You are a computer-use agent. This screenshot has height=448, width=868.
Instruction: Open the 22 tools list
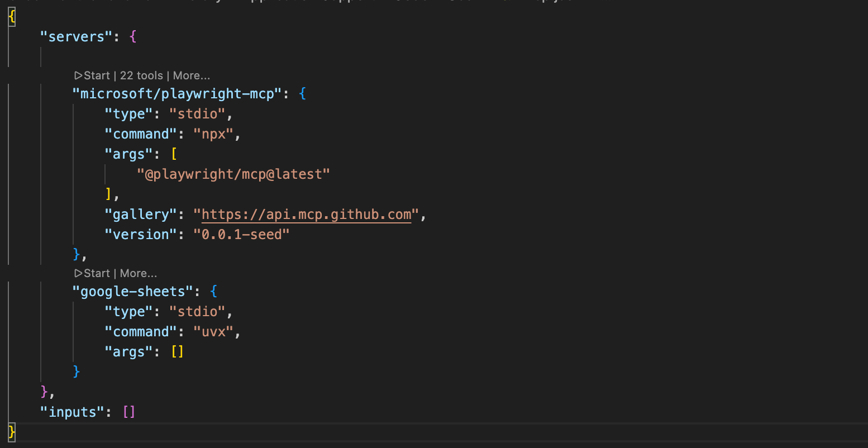142,75
